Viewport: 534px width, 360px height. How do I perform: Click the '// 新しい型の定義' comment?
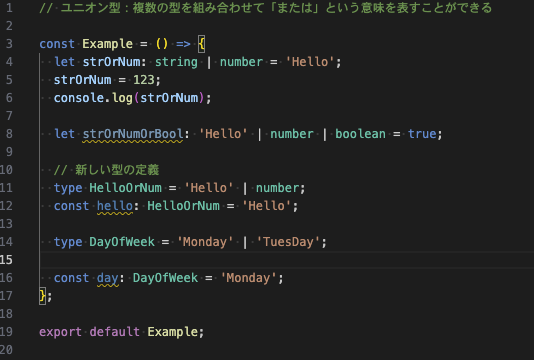click(106, 170)
